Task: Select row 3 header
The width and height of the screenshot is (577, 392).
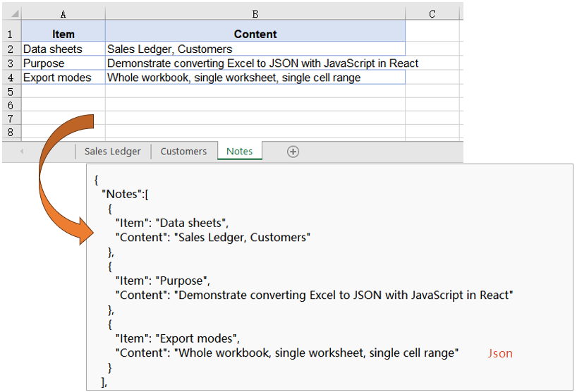Action: (11, 63)
